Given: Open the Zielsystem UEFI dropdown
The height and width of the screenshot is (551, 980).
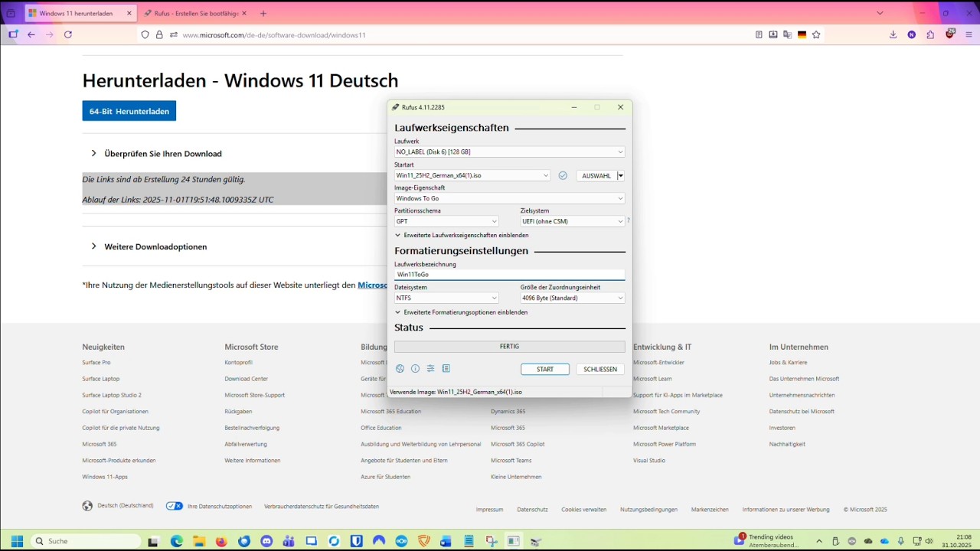Looking at the screenshot, I should coord(573,221).
